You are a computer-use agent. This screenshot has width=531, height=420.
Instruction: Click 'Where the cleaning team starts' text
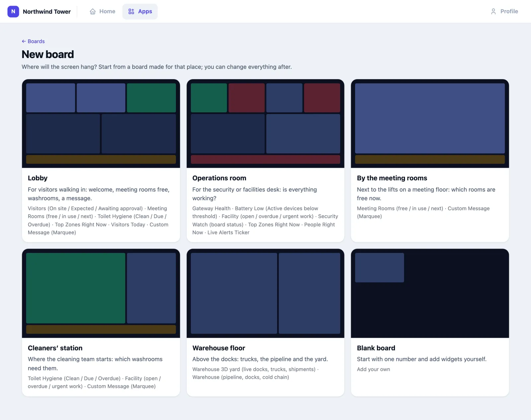click(x=95, y=364)
